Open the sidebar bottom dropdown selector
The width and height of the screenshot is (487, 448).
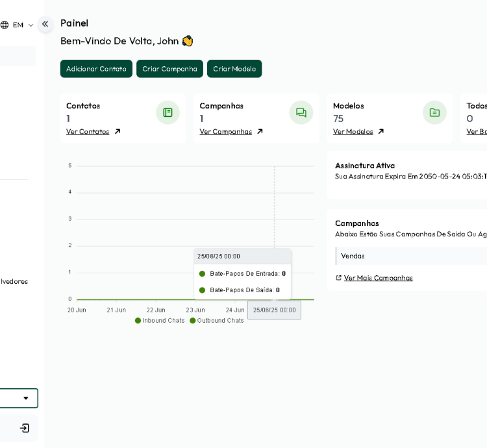click(x=19, y=398)
